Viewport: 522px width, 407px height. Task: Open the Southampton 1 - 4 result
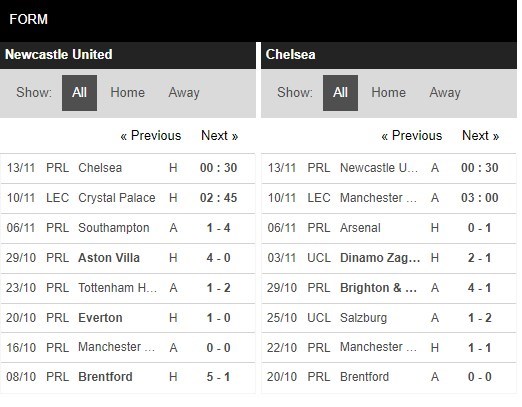coord(128,228)
